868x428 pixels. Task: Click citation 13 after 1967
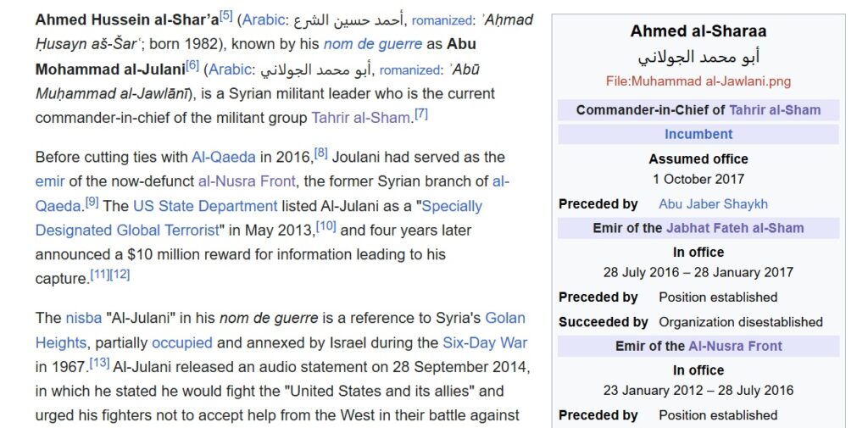[99, 363]
